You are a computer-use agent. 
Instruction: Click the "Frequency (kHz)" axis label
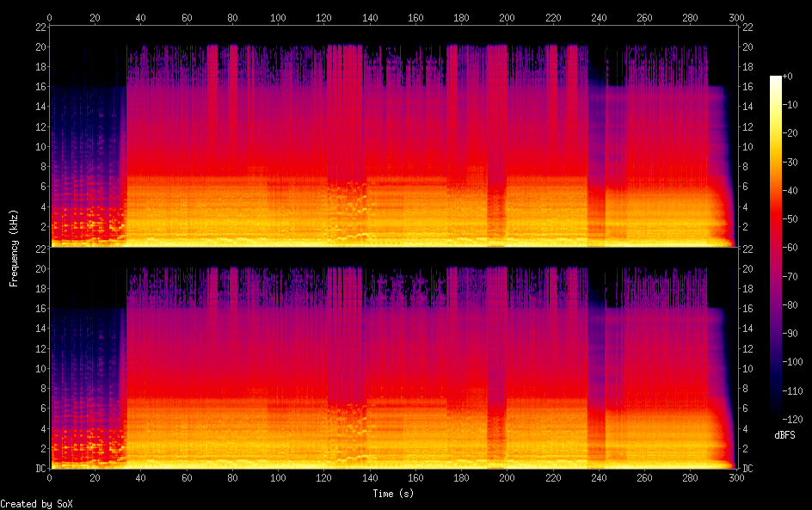coord(14,248)
